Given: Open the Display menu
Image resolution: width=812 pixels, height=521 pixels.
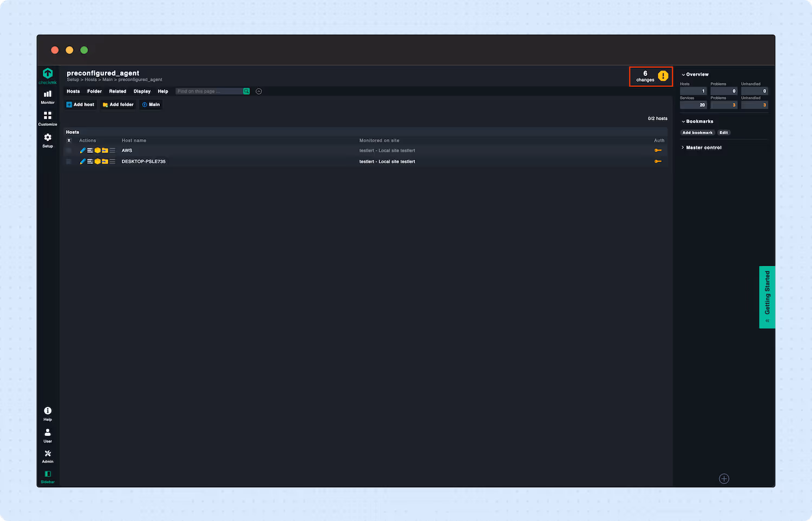Looking at the screenshot, I should click(142, 91).
